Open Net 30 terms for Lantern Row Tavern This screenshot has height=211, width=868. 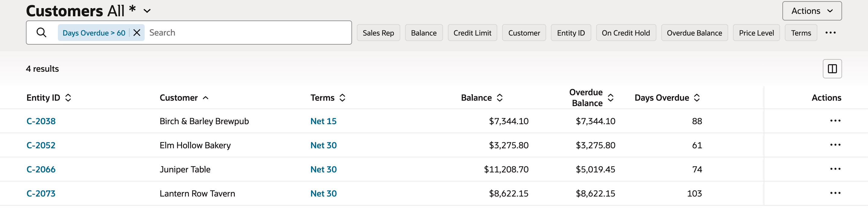click(x=323, y=194)
